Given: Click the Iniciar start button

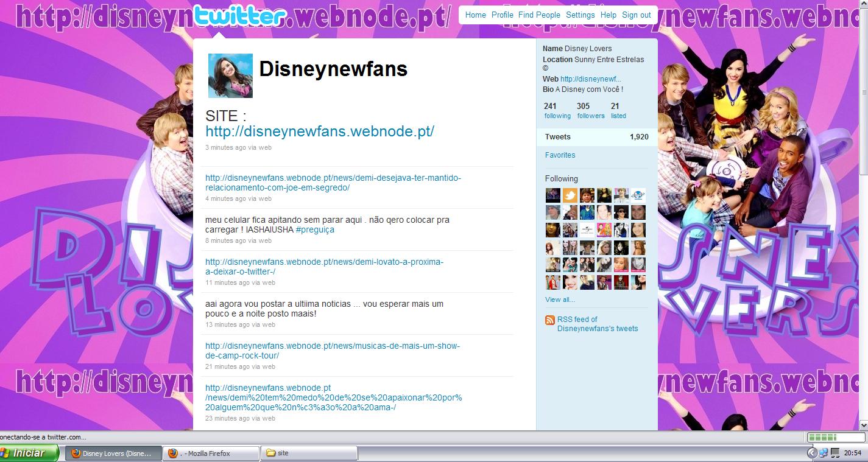Looking at the screenshot, I should [29, 453].
